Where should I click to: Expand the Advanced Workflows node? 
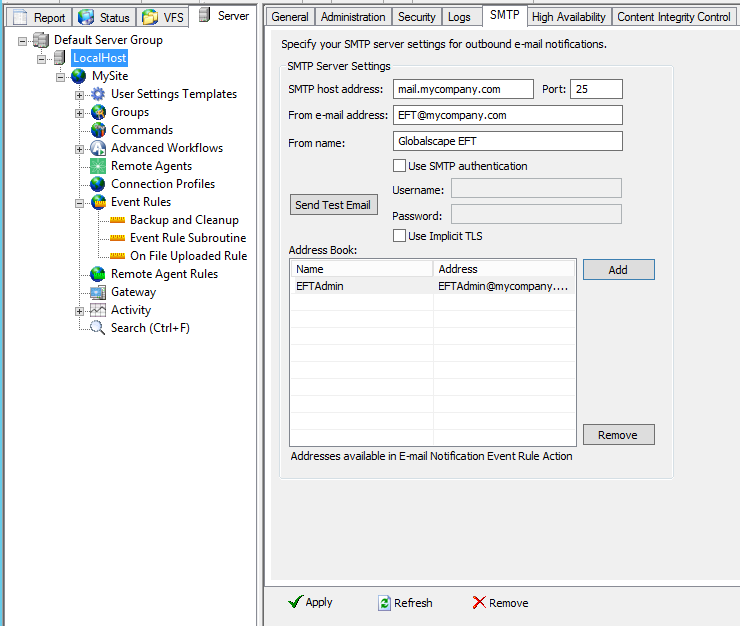pos(79,149)
